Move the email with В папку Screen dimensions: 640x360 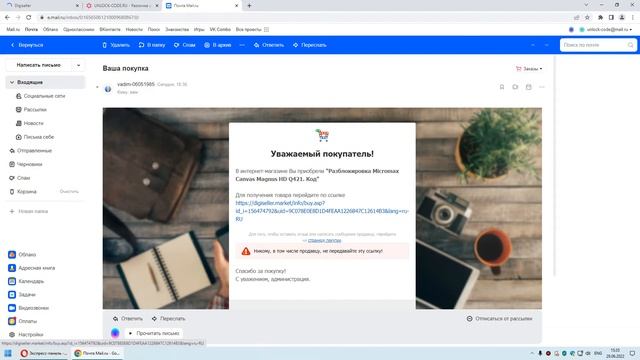(x=152, y=45)
